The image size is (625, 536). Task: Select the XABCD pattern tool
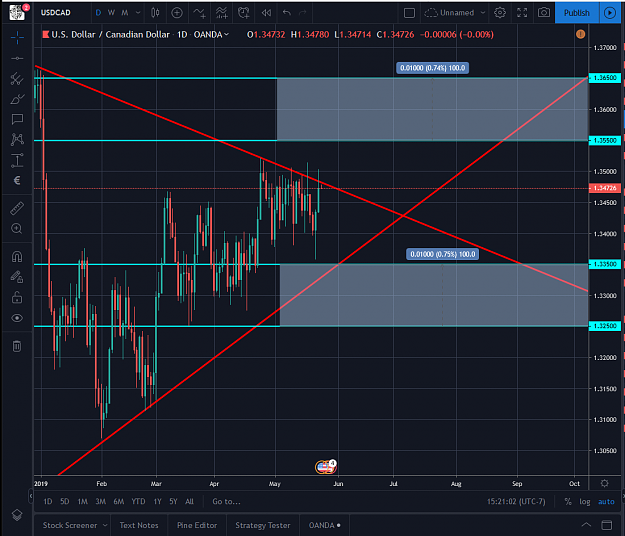pos(17,139)
